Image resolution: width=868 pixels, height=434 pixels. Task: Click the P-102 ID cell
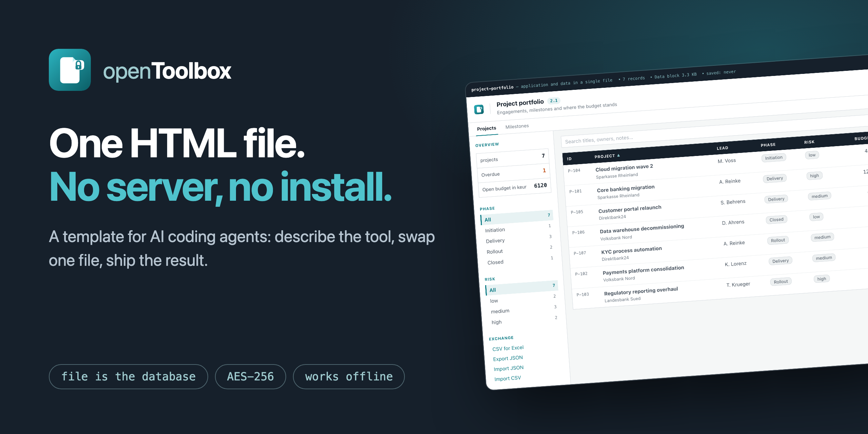point(581,274)
